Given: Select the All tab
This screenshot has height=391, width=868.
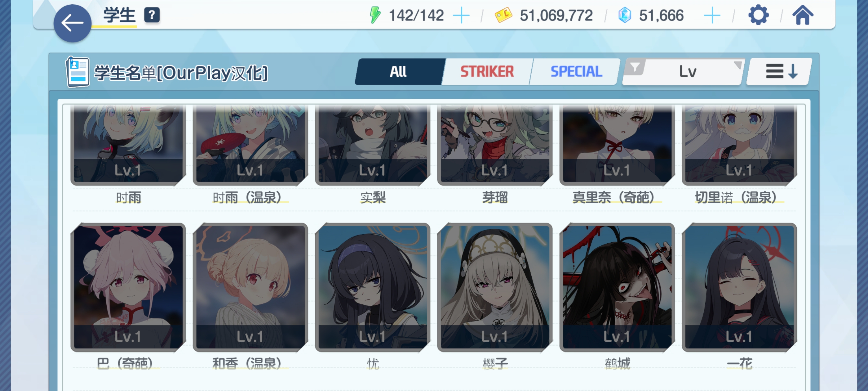Looking at the screenshot, I should 399,71.
